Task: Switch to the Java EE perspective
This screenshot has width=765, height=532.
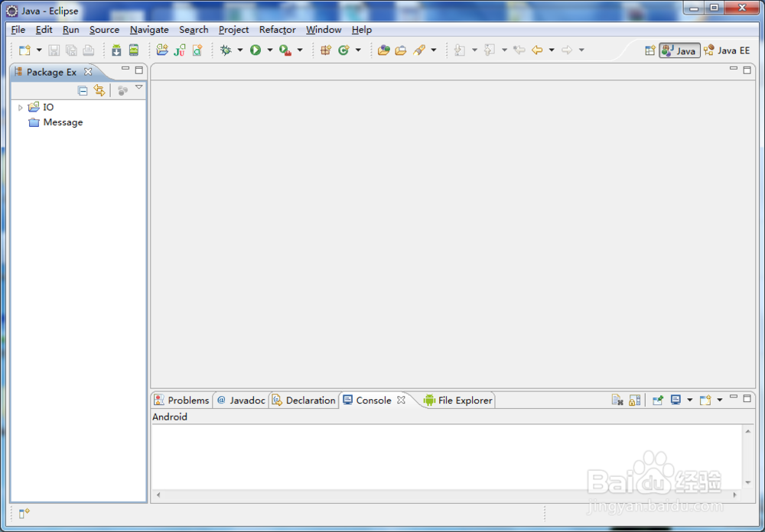Action: tap(727, 50)
